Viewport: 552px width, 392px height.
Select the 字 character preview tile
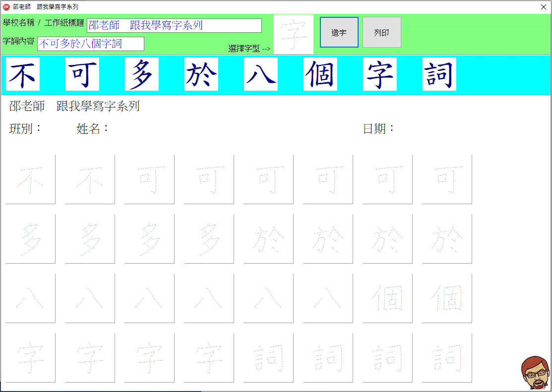[379, 73]
